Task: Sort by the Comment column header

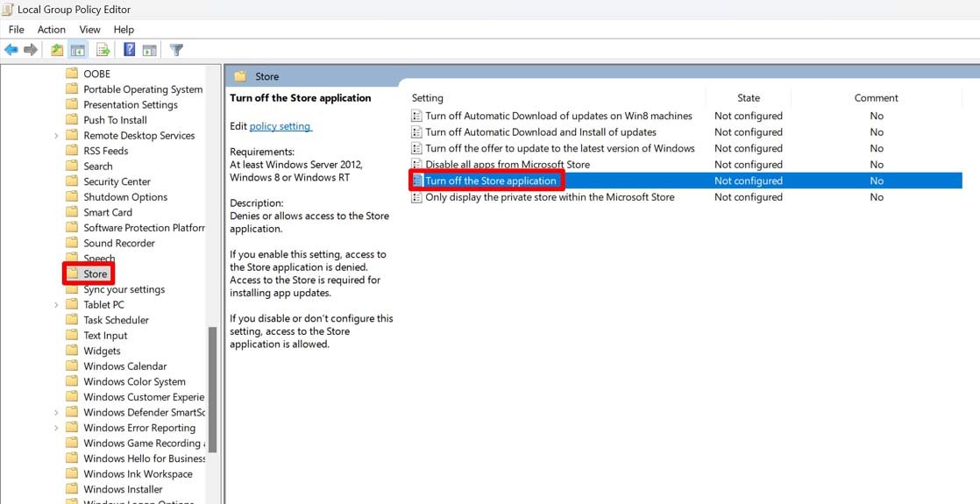Action: pos(877,98)
